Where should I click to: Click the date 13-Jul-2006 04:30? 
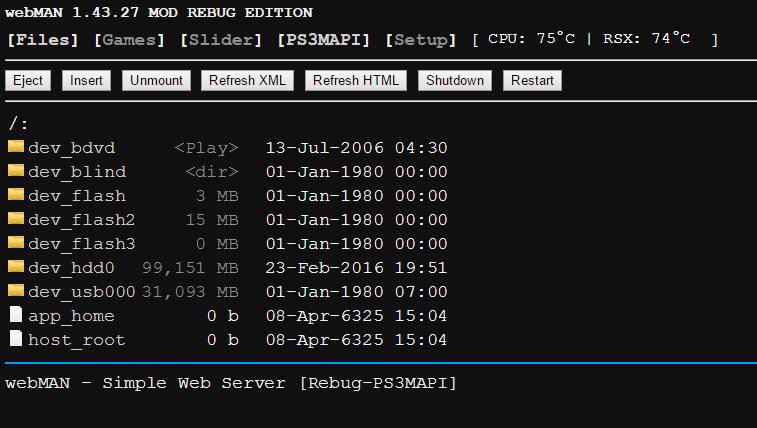(x=357, y=148)
